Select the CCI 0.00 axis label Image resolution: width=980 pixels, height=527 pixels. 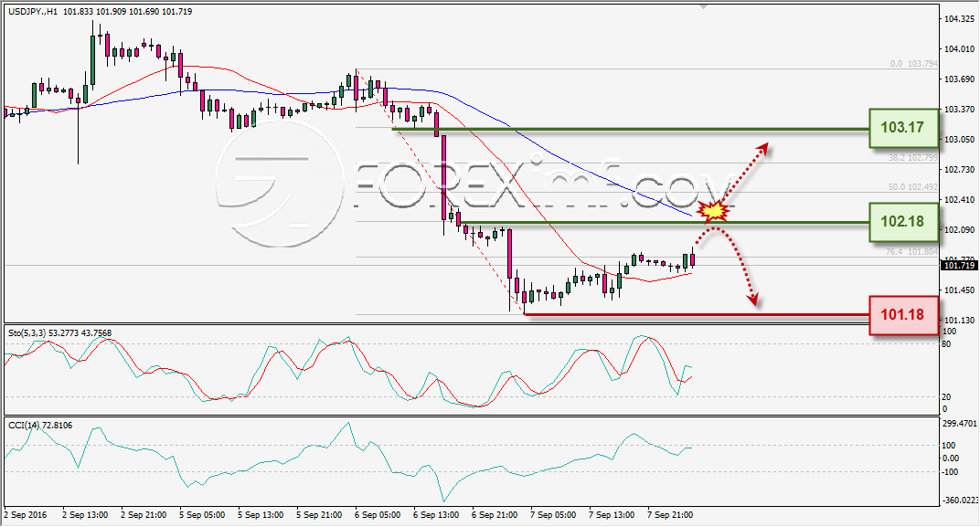tap(950, 458)
